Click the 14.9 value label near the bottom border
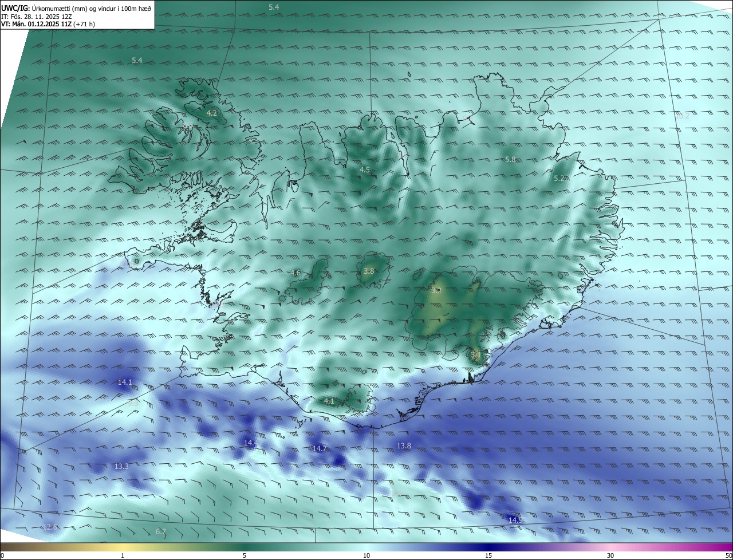The height and width of the screenshot is (560, 733). click(515, 520)
